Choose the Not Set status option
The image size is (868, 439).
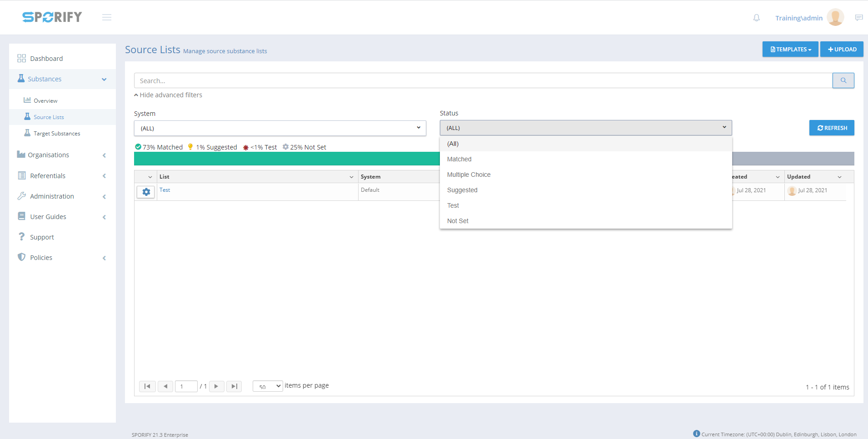458,221
